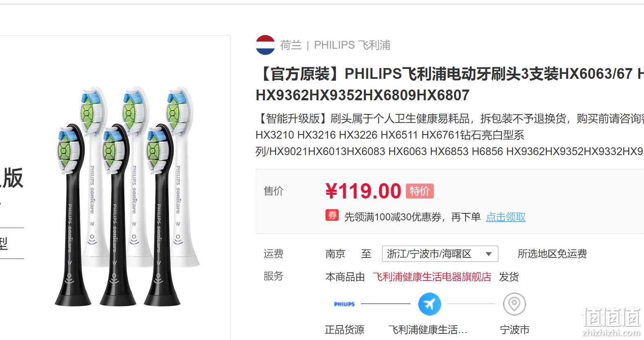Viewport: 644px width, 340px height.
Task: Click the 特价 special price badge
Action: pyautogui.click(x=419, y=191)
